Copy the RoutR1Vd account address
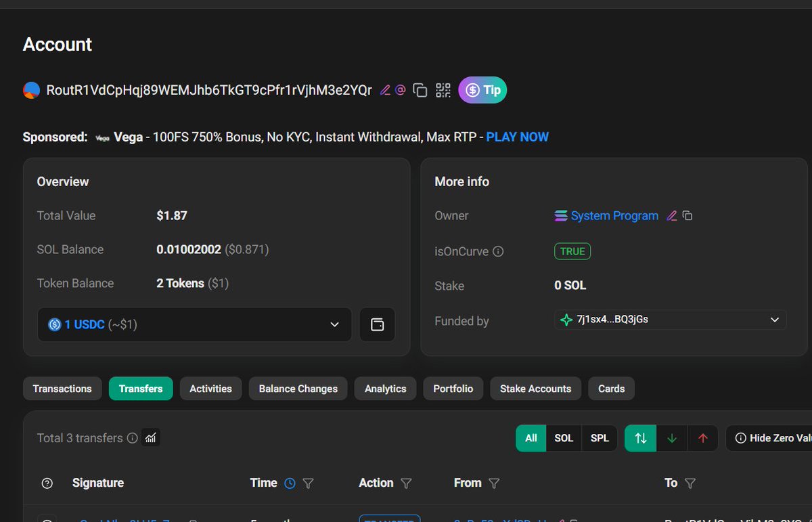The image size is (812, 522). tap(420, 90)
